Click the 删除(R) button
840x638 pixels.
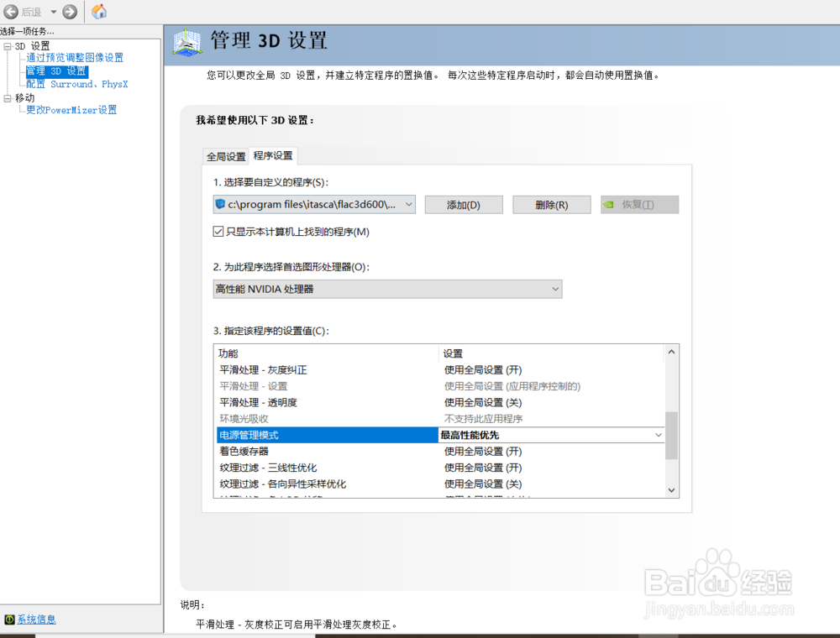tap(552, 205)
